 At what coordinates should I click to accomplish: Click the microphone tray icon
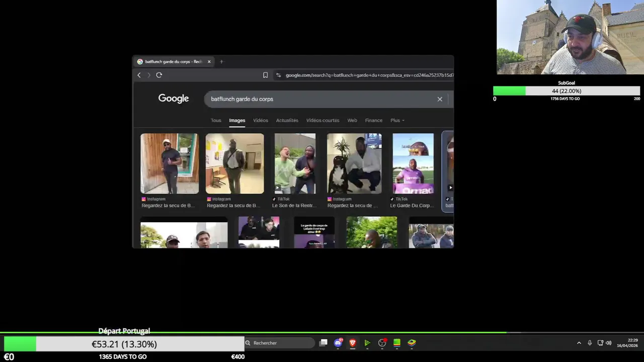(x=590, y=343)
